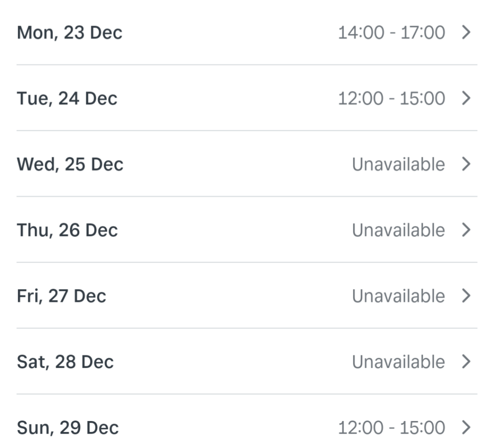Click Unavailable status for Thu, 26 Dec
This screenshot has height=448, width=494.
click(x=398, y=230)
